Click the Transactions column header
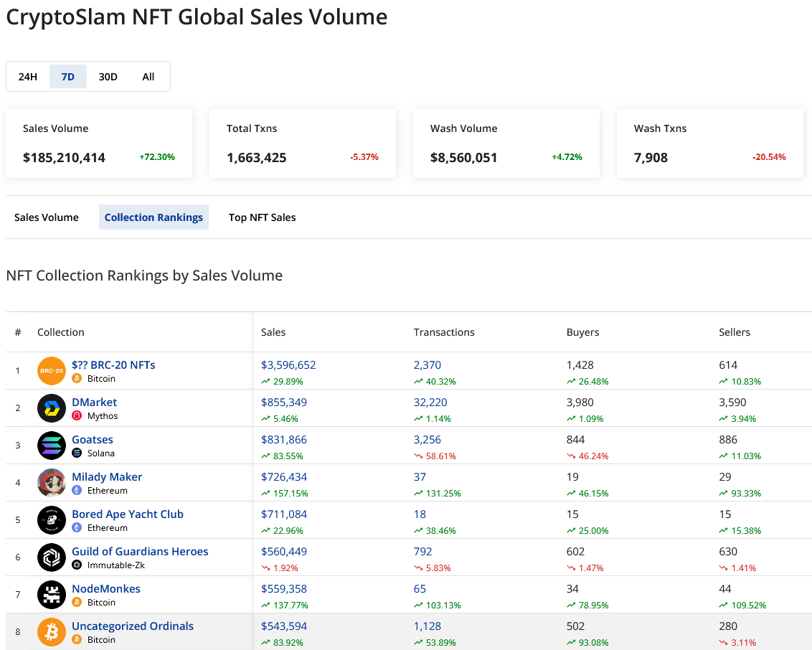 point(444,332)
